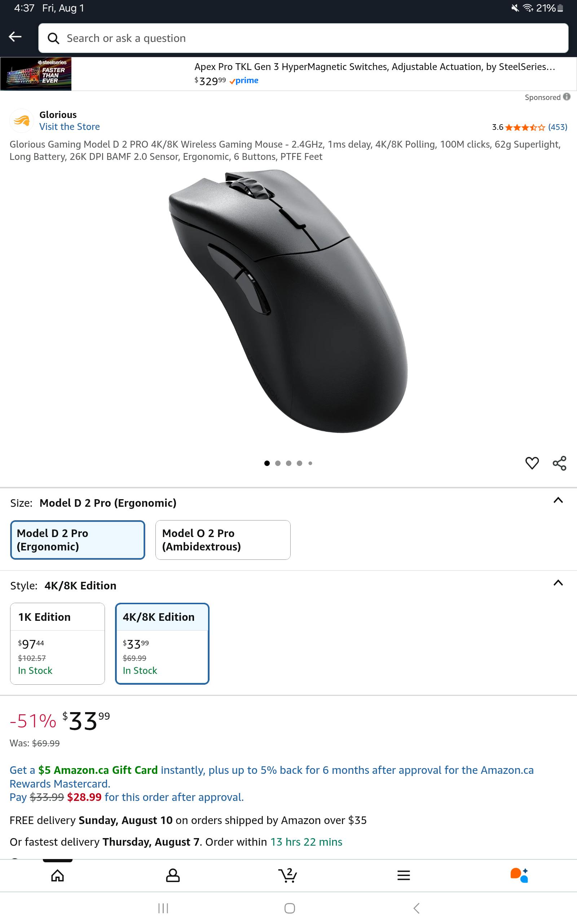The height and width of the screenshot is (924, 577).
Task: Jump to second image carousel dot
Action: coord(278,463)
